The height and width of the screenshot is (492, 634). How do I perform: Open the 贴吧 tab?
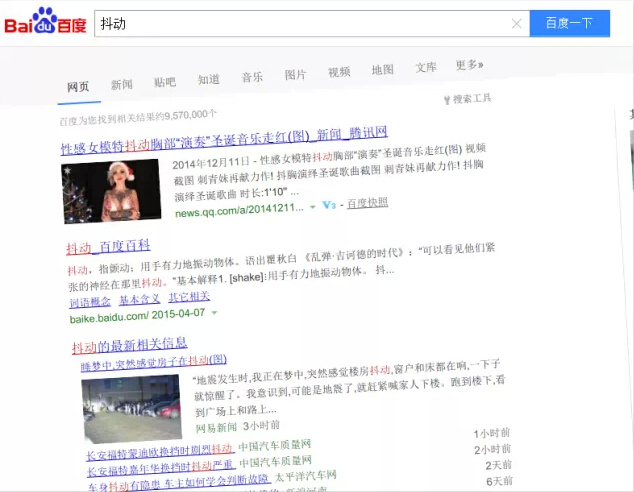(x=165, y=82)
